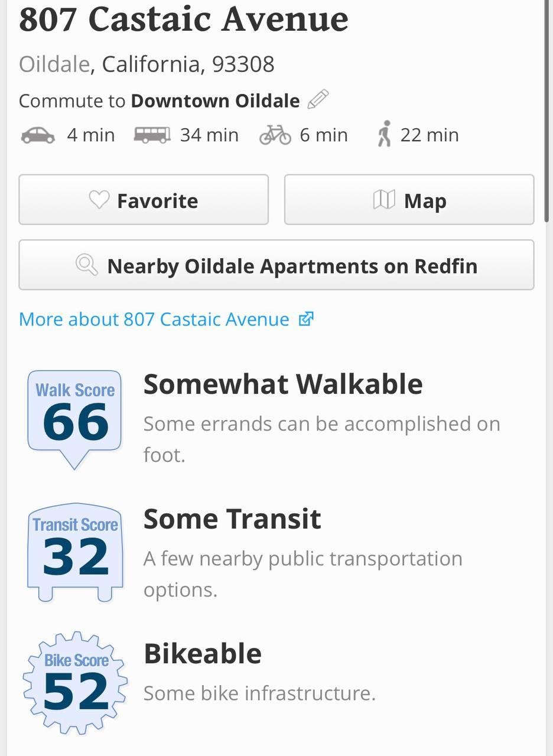Viewport: 553px width, 756px height.
Task: Click the folded map icon
Action: click(x=384, y=200)
